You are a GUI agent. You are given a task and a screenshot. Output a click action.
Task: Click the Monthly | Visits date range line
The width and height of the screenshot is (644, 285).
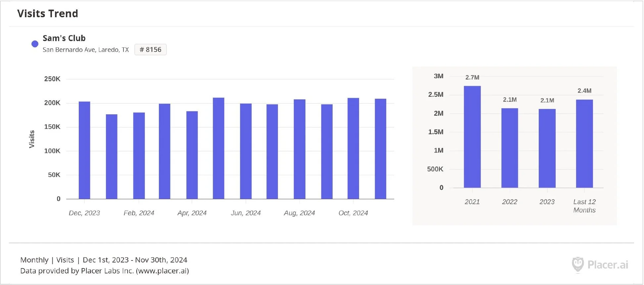(x=104, y=260)
